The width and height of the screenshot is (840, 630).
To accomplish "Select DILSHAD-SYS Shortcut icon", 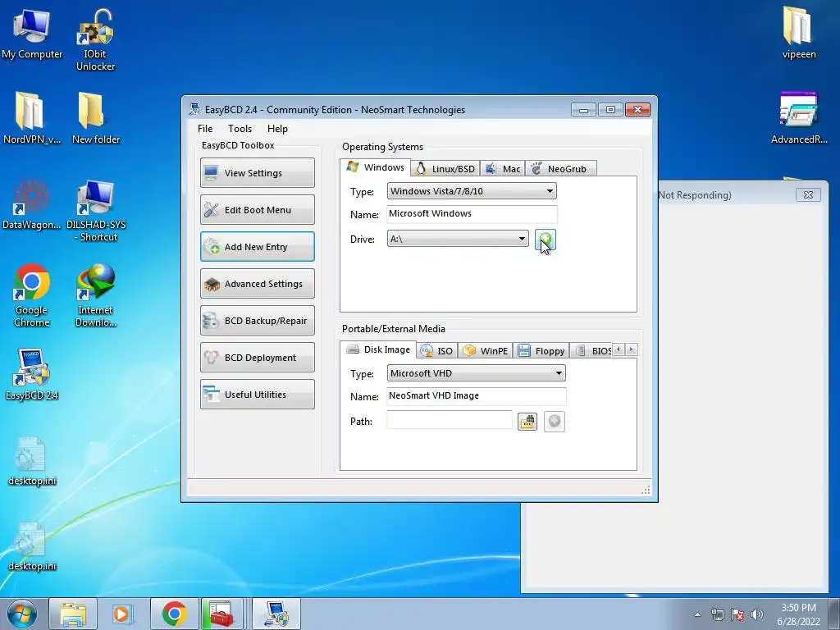I will coord(95,211).
